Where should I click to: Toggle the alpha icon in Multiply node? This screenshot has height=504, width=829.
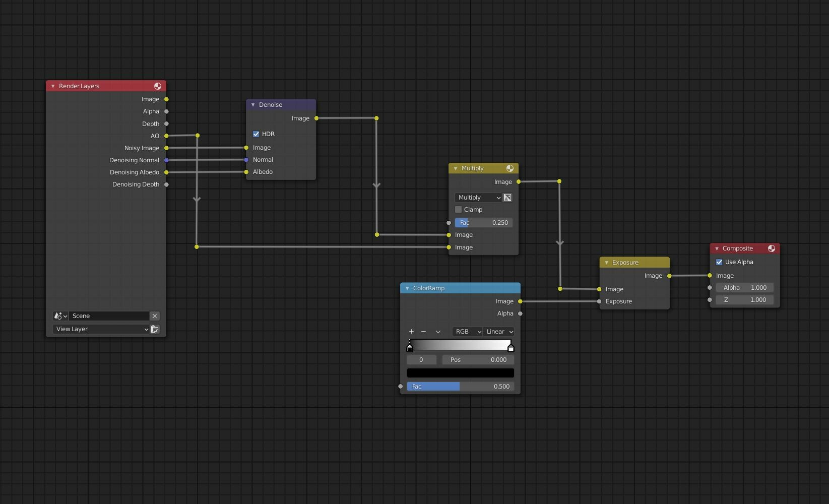point(507,198)
